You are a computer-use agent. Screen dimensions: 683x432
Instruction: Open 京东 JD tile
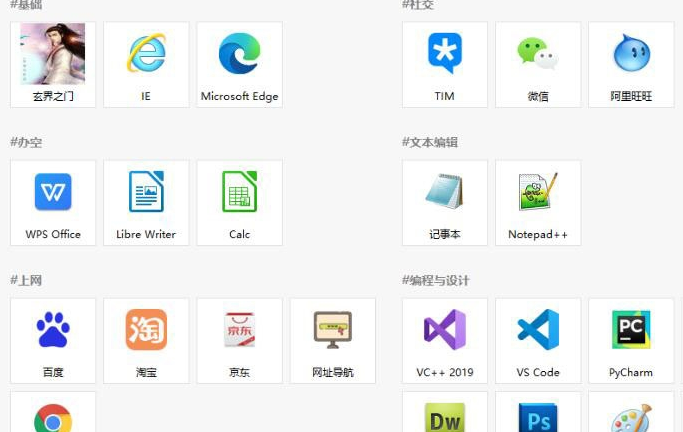click(240, 341)
